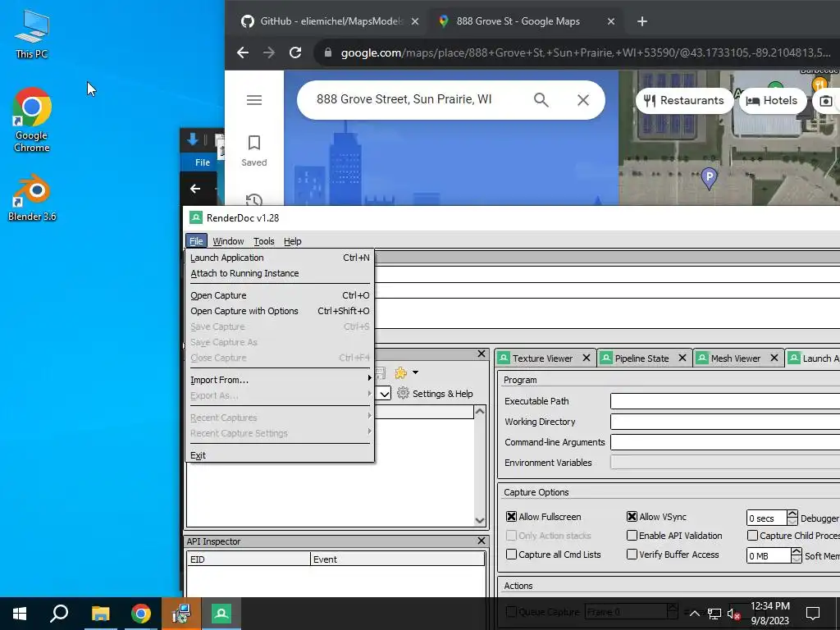Switch to Texture Viewer tab
Screen dimensions: 840x630
542,358
